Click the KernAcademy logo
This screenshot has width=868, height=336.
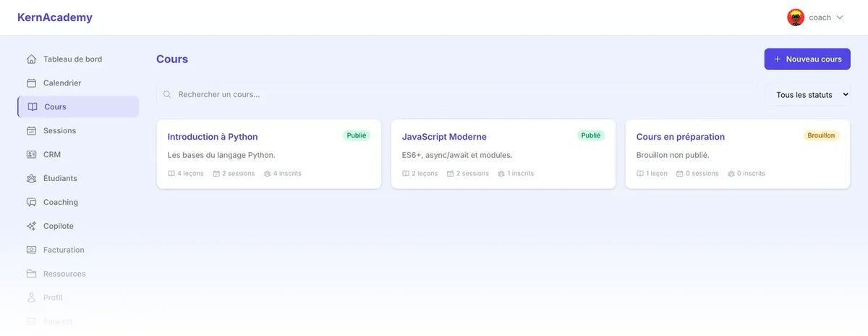click(55, 17)
